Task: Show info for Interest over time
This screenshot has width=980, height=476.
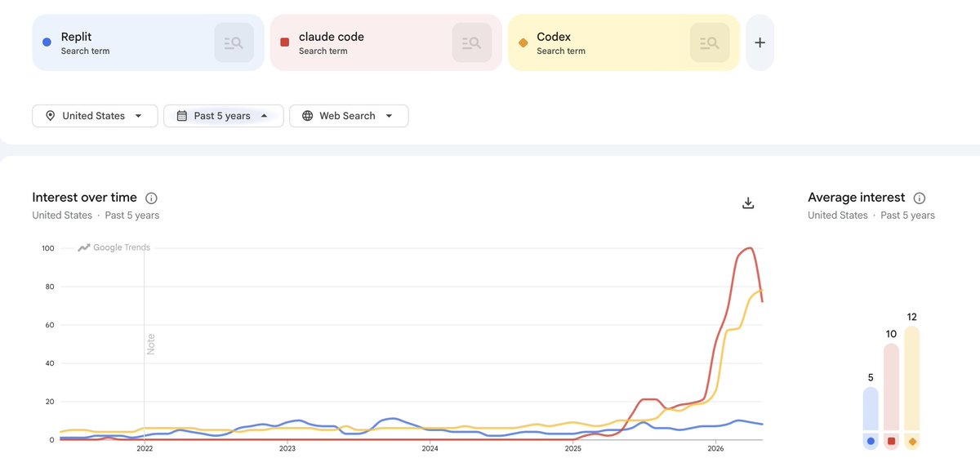Action: point(151,198)
